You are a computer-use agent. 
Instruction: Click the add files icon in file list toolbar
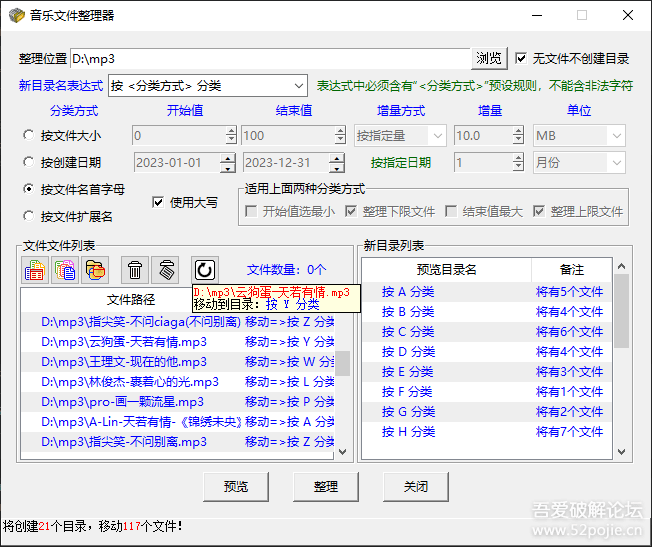pyautogui.click(x=35, y=270)
